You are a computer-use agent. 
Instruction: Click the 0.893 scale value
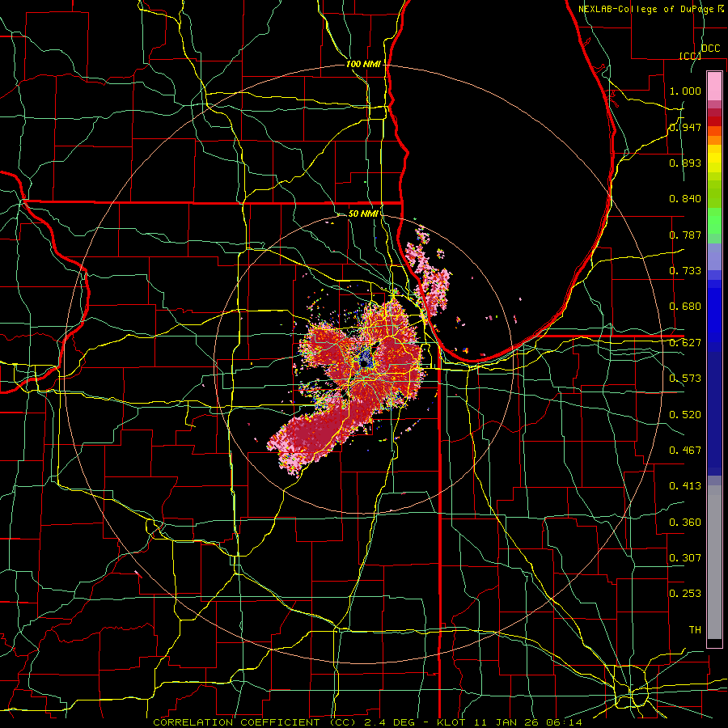point(685,163)
